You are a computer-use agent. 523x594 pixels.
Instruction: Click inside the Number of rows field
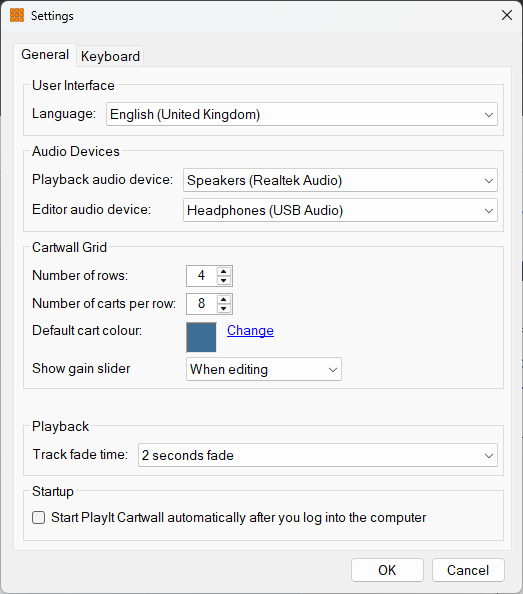201,276
